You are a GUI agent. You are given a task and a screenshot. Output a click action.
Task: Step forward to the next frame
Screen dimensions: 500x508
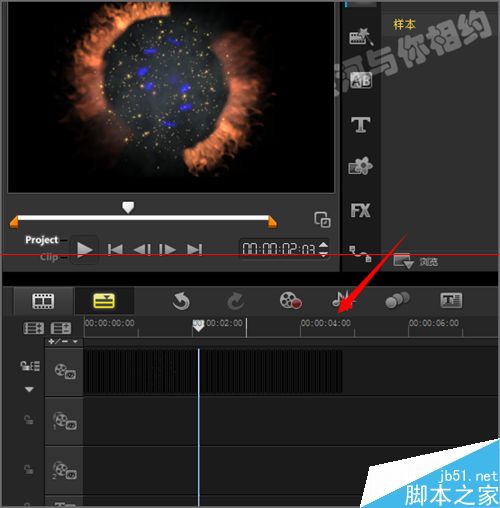(167, 250)
